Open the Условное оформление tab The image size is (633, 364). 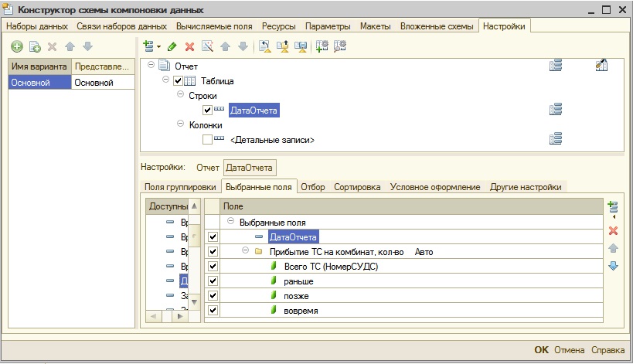[435, 187]
